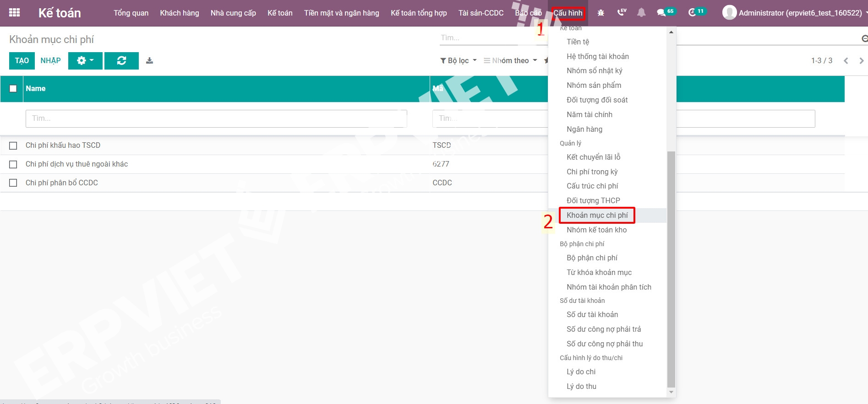The image size is (868, 404).
Task: Choose Hệ thống tài khoản from menu
Action: click(597, 56)
